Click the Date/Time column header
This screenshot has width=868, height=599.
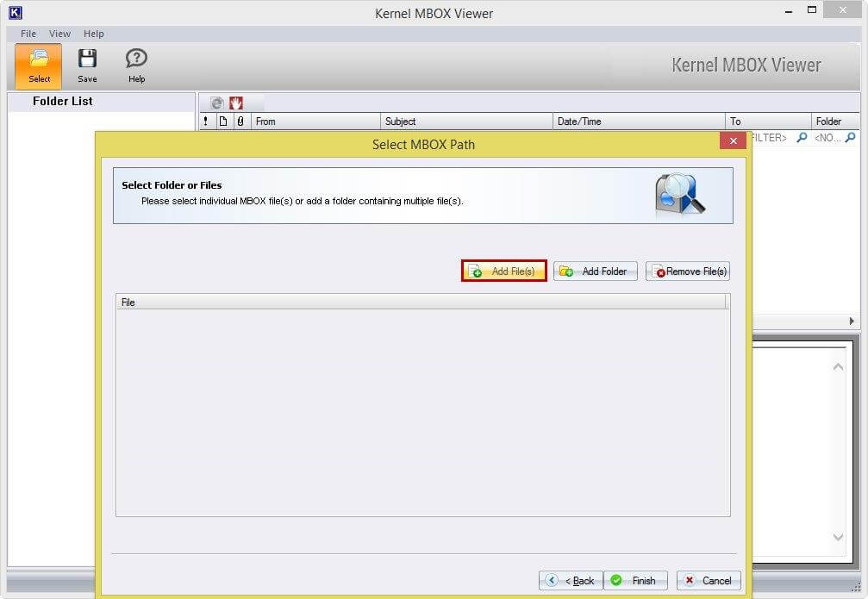pyautogui.click(x=639, y=122)
